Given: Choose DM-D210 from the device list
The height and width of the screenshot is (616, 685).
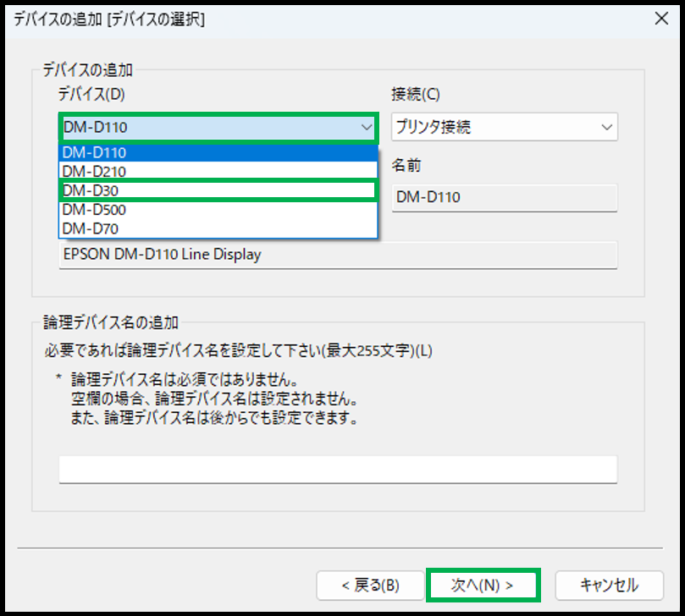Looking at the screenshot, I should pyautogui.click(x=218, y=172).
